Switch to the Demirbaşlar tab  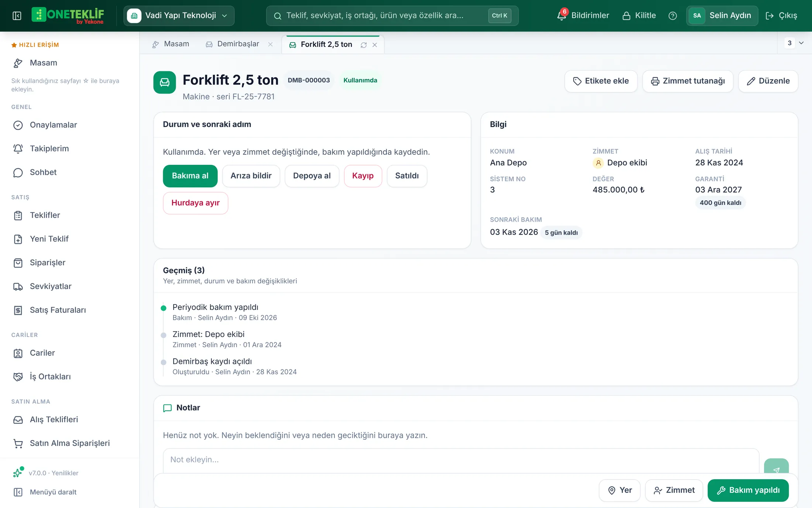point(238,44)
